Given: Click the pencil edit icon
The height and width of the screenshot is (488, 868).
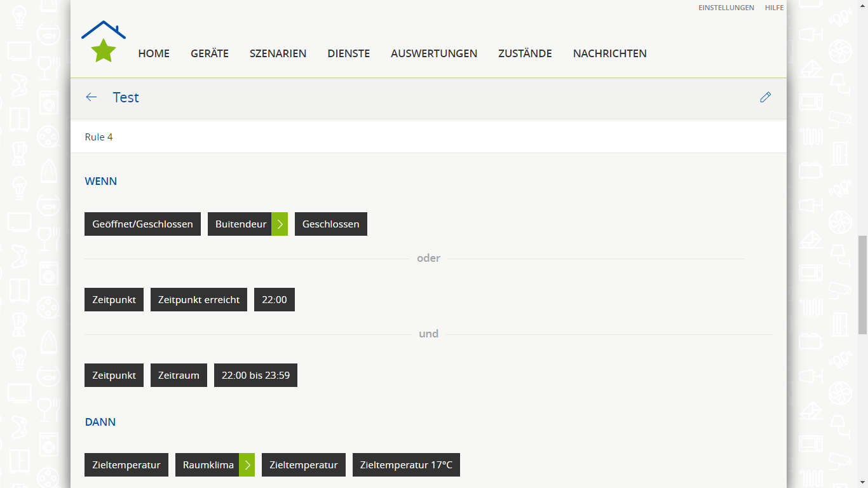Looking at the screenshot, I should [765, 97].
